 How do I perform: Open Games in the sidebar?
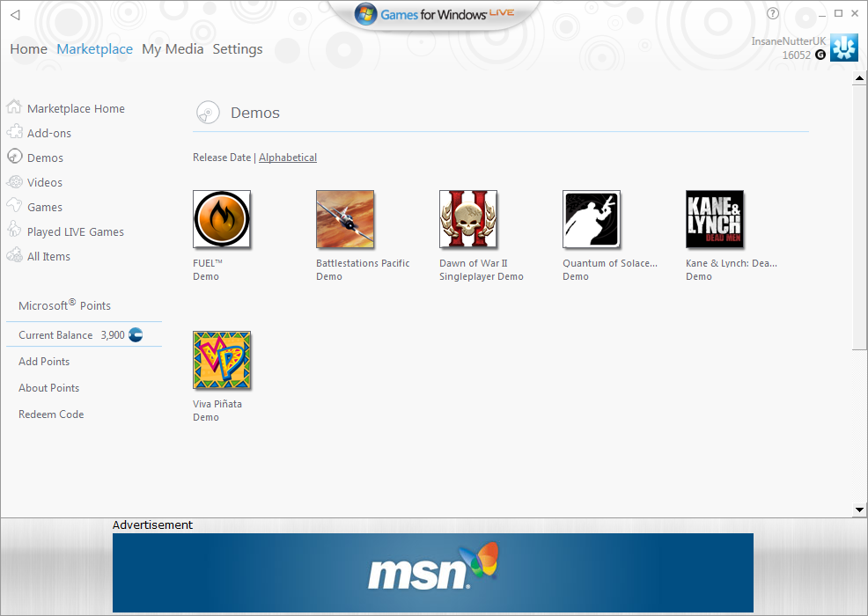pyautogui.click(x=45, y=207)
